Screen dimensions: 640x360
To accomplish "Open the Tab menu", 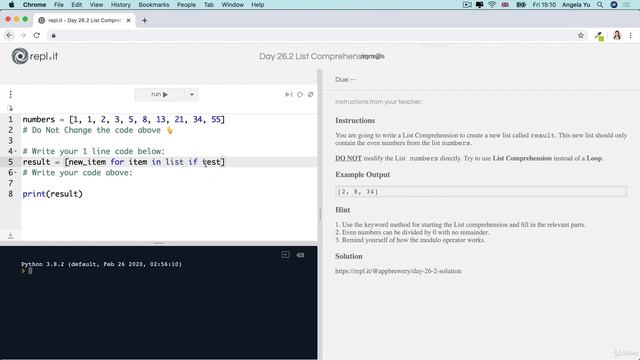I will (x=209, y=5).
